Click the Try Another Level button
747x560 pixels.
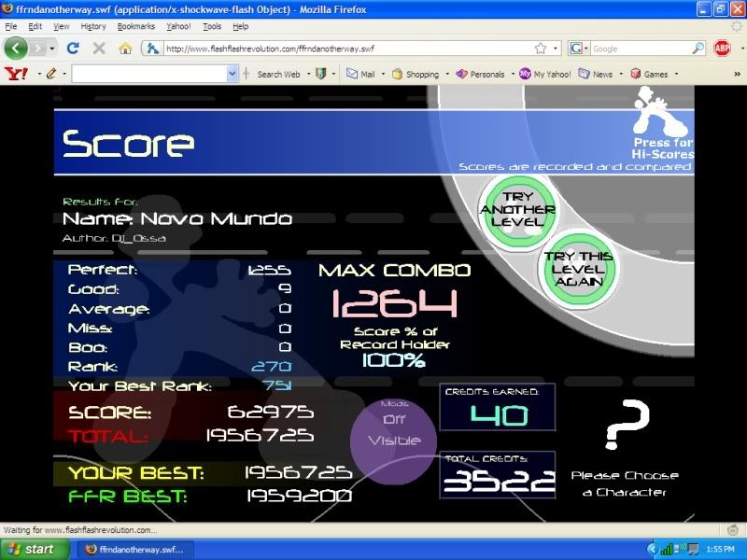point(517,209)
